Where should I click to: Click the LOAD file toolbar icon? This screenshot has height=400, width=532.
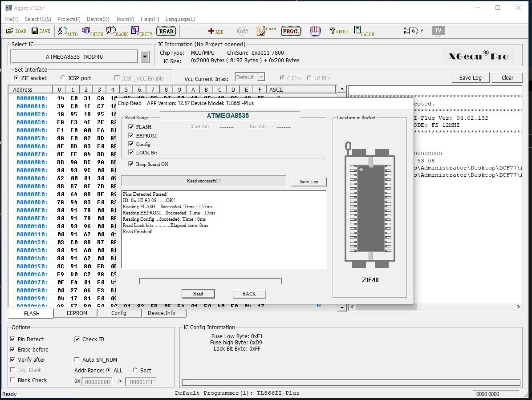click(16, 31)
